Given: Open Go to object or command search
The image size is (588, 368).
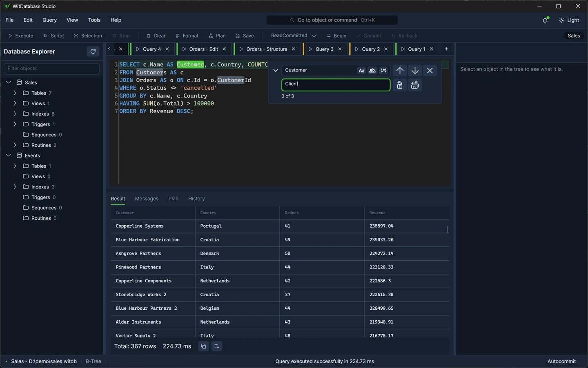Looking at the screenshot, I should click(x=332, y=20).
